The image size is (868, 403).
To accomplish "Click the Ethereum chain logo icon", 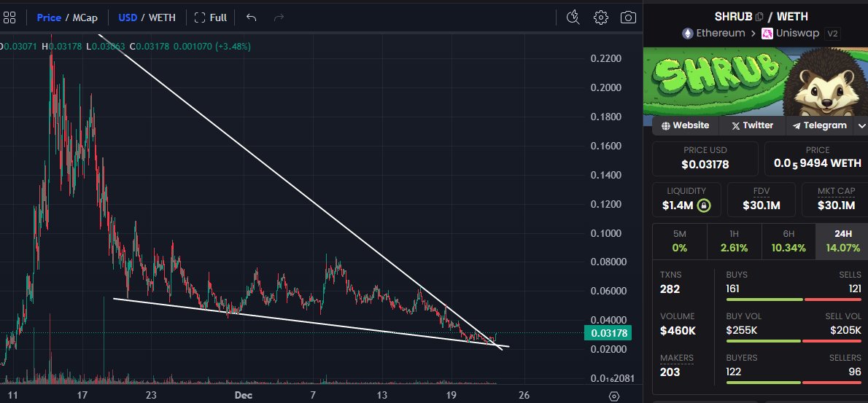I will click(688, 34).
